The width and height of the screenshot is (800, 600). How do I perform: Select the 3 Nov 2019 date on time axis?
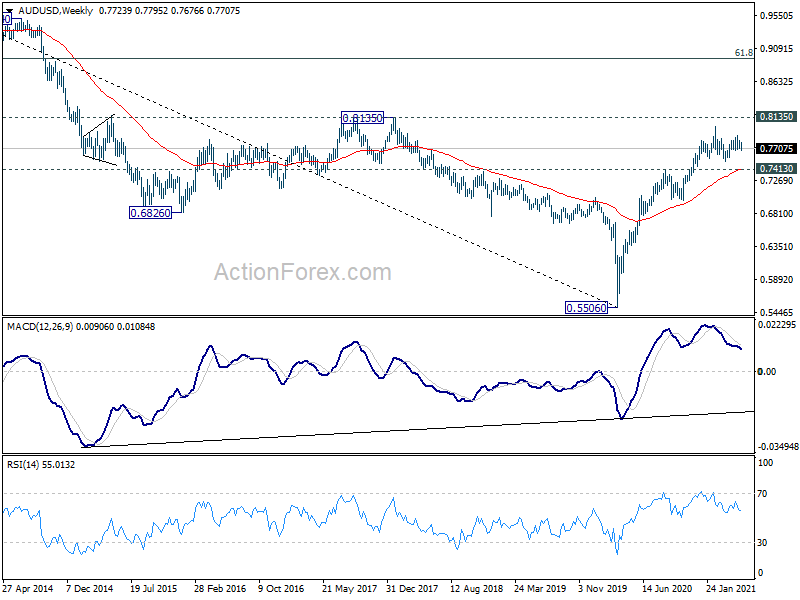(x=603, y=588)
